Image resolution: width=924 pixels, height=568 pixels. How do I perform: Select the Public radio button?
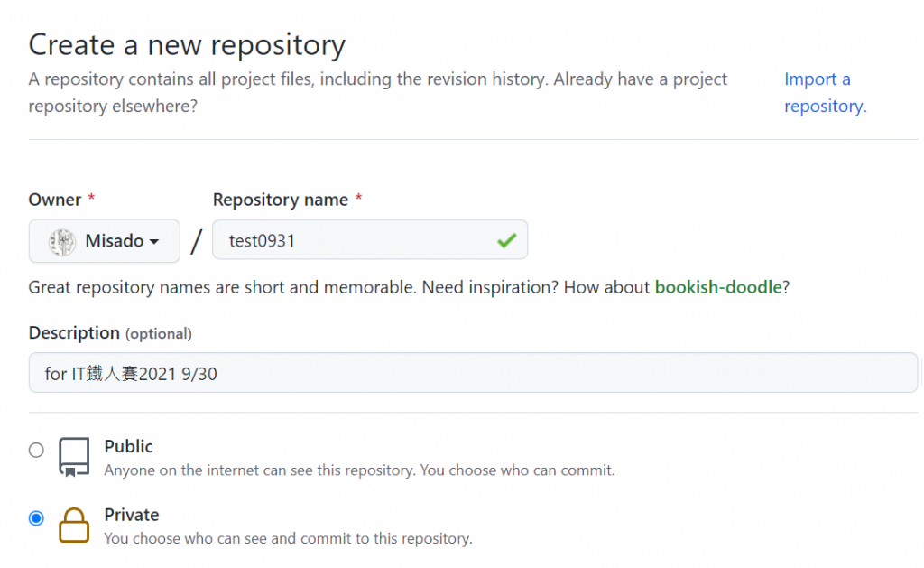click(36, 450)
